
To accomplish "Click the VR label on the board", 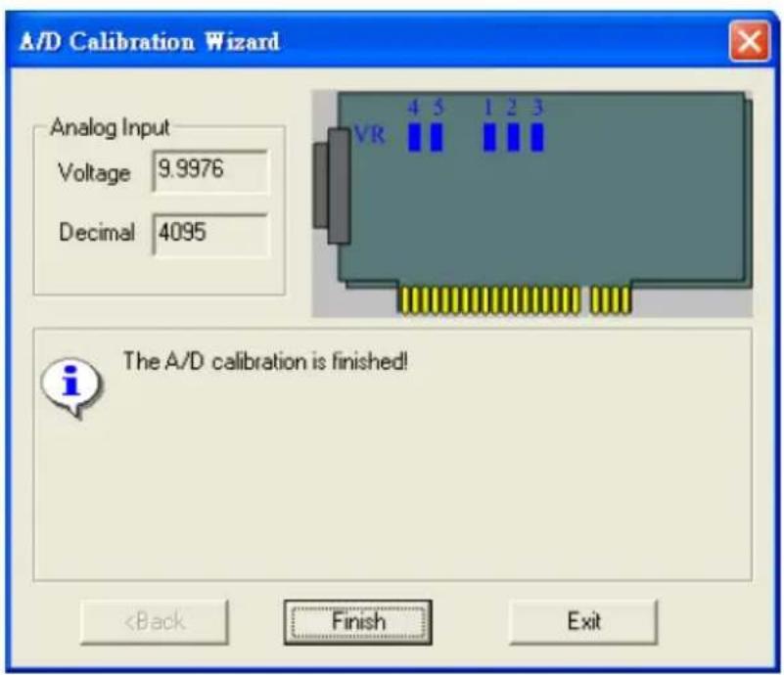I will (370, 135).
